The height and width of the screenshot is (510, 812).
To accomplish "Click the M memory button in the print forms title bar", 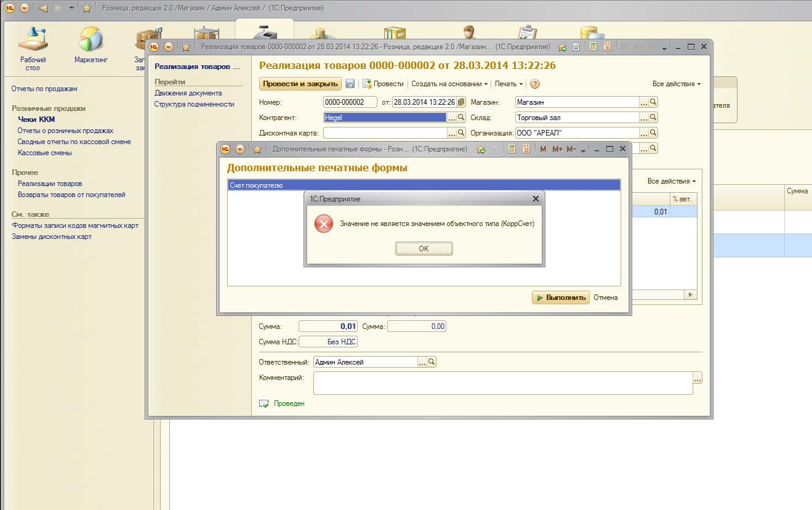I will point(543,149).
